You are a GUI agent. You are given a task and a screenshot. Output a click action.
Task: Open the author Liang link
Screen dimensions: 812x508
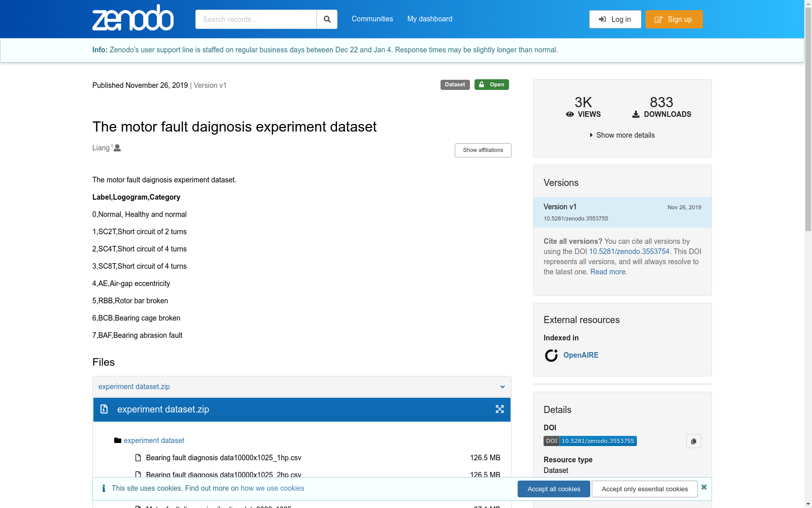[101, 148]
